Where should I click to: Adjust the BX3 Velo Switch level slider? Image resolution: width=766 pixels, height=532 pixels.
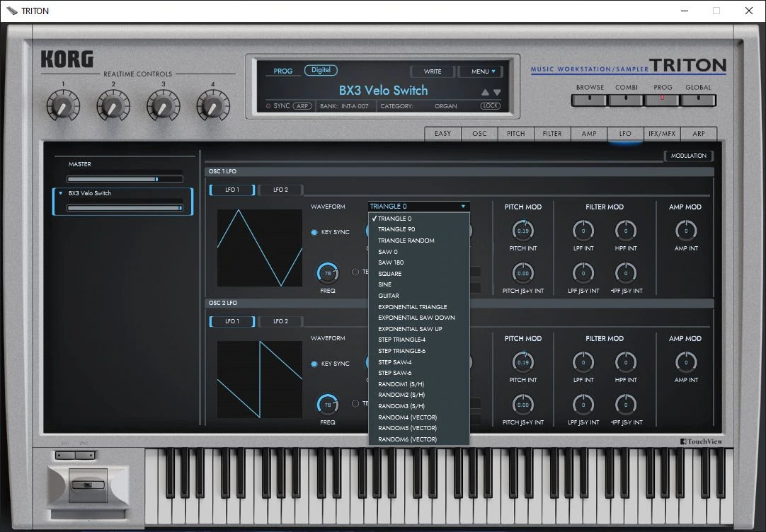(x=125, y=208)
